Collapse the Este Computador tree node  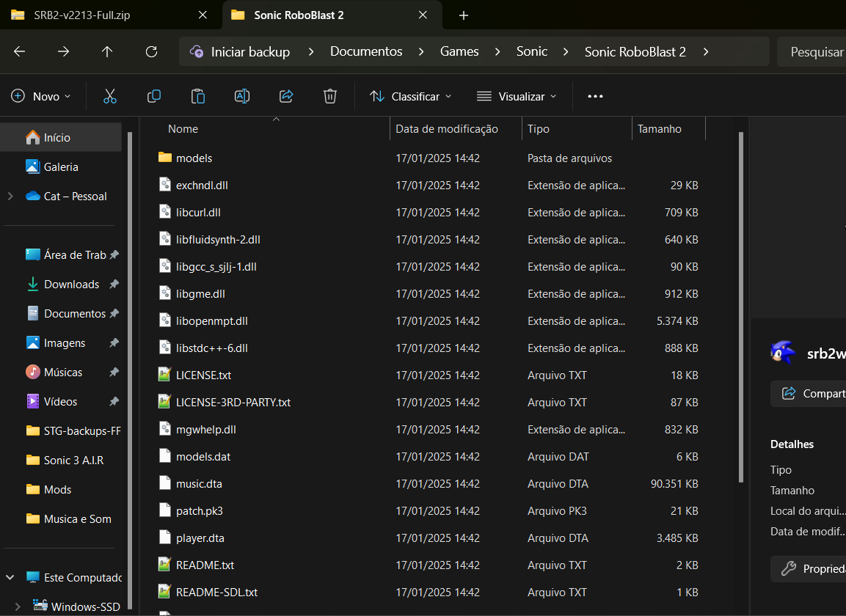pos(10,577)
